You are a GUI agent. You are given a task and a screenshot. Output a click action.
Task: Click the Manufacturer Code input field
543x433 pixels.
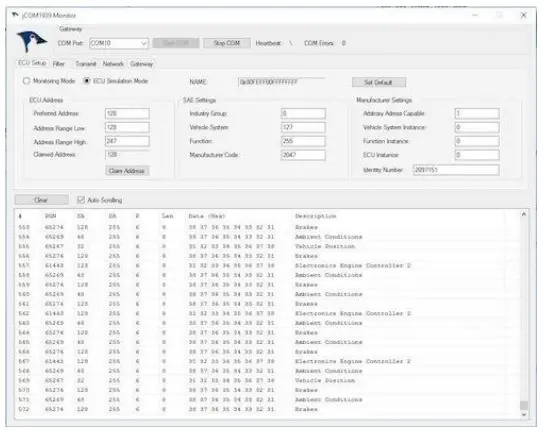pyautogui.click(x=303, y=155)
